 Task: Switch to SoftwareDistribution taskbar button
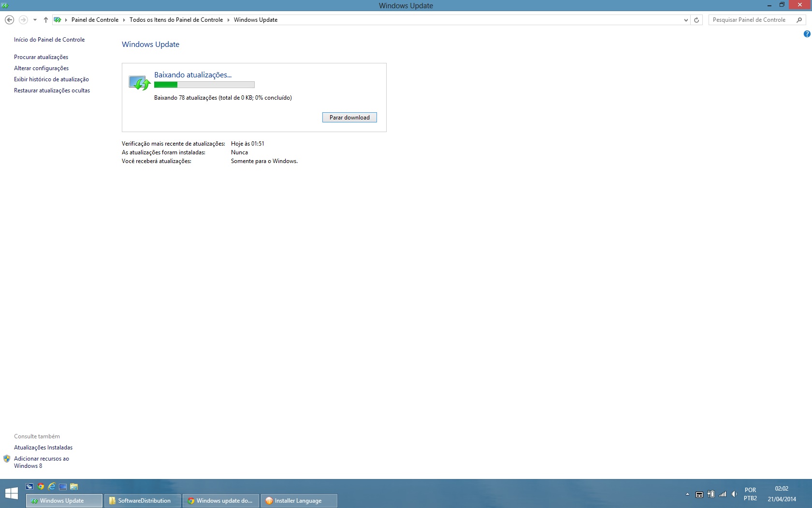pyautogui.click(x=143, y=501)
